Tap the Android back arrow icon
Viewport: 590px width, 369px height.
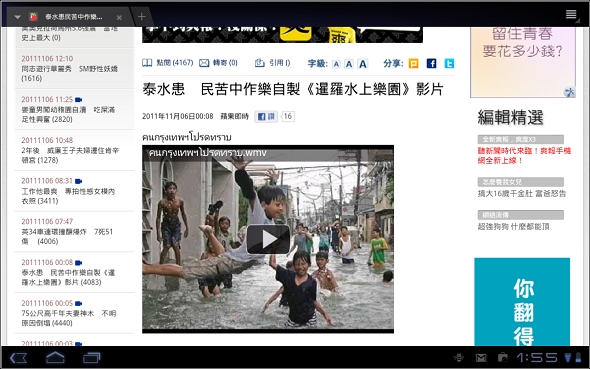coord(18,357)
